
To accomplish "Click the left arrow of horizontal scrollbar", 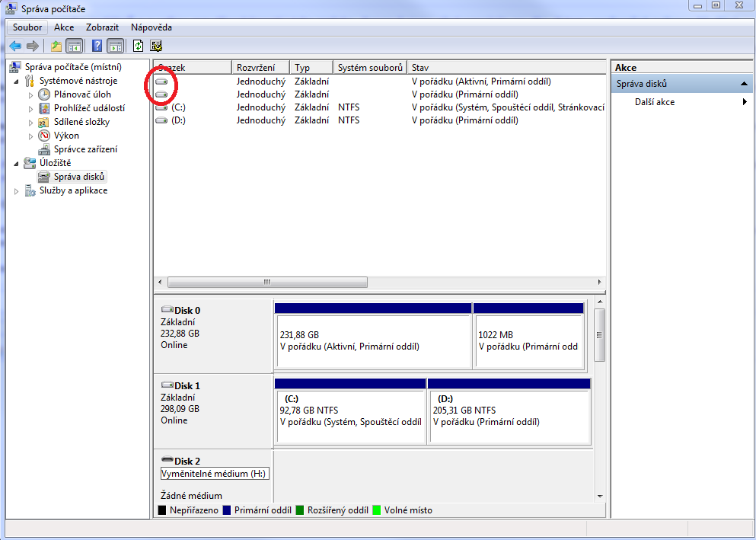I will [x=161, y=282].
